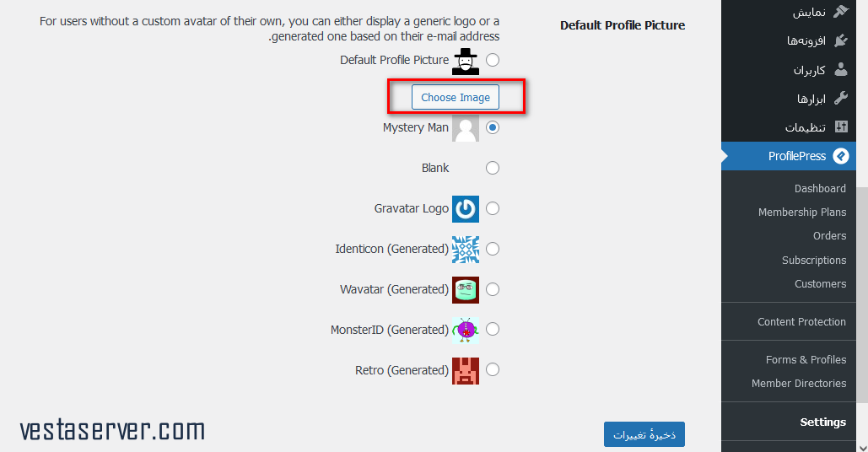
Task: Go to Content Protection menu item
Action: coord(801,321)
